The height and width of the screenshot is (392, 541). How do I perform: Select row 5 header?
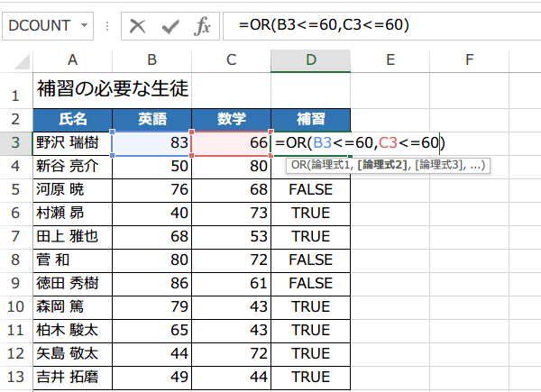tap(16, 189)
